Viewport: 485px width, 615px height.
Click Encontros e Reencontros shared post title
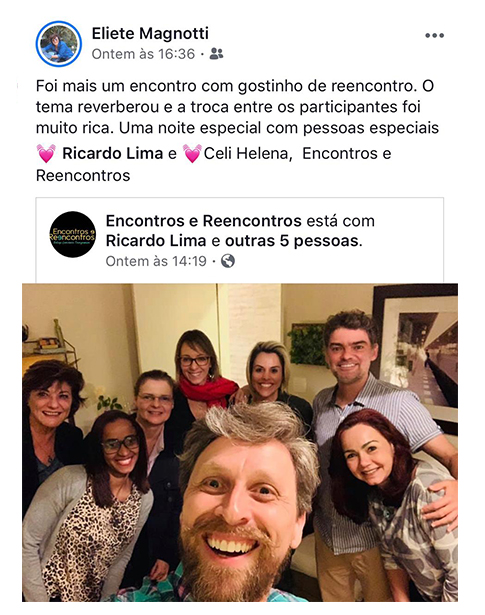pos(203,221)
